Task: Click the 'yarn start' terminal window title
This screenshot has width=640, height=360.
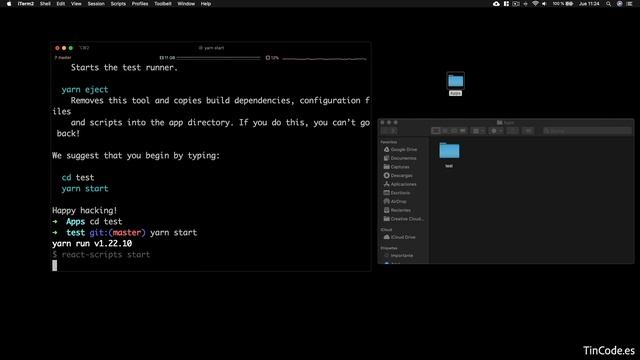Action: 211,48
